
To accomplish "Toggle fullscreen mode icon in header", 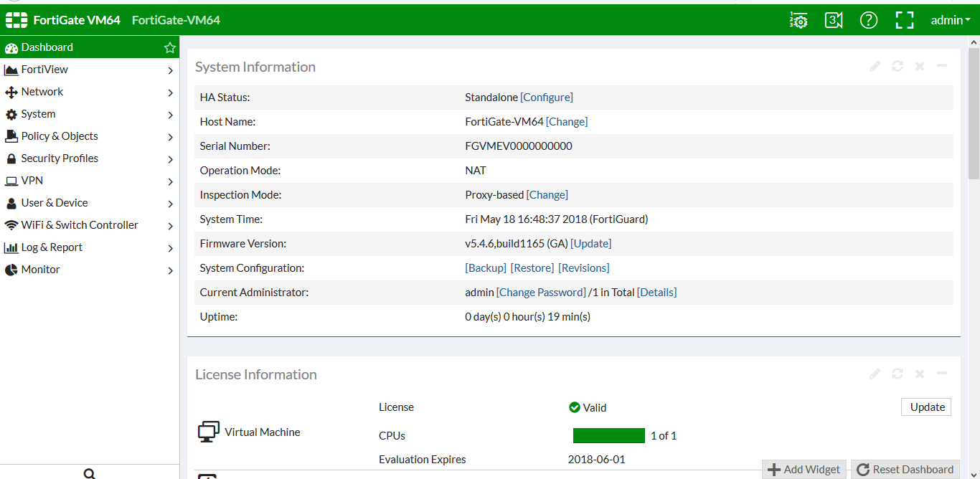I will point(905,20).
